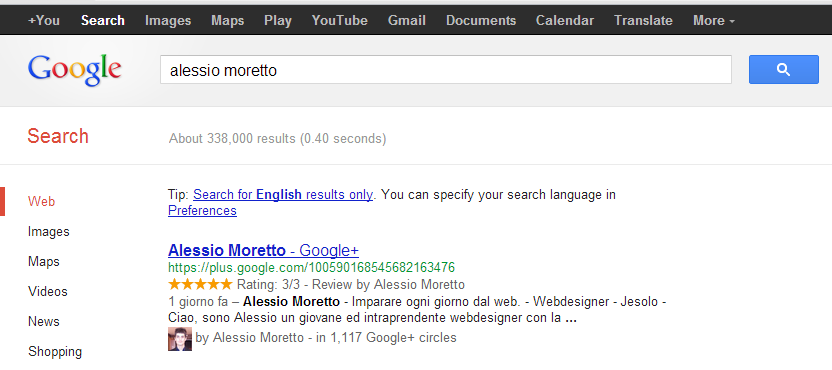This screenshot has height=370, width=832.
Task: Click the red Search heading label
Action: click(58, 136)
